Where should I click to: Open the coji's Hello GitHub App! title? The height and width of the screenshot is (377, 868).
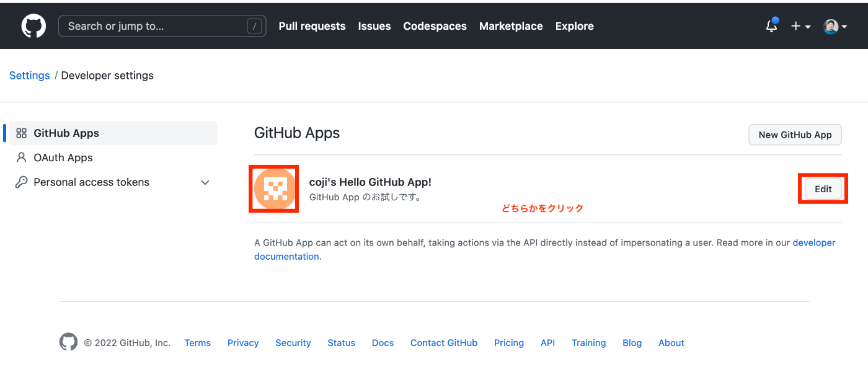tap(370, 182)
